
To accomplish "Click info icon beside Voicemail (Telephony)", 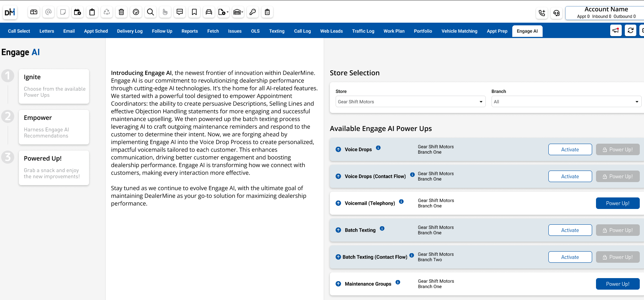I will pyautogui.click(x=401, y=202).
